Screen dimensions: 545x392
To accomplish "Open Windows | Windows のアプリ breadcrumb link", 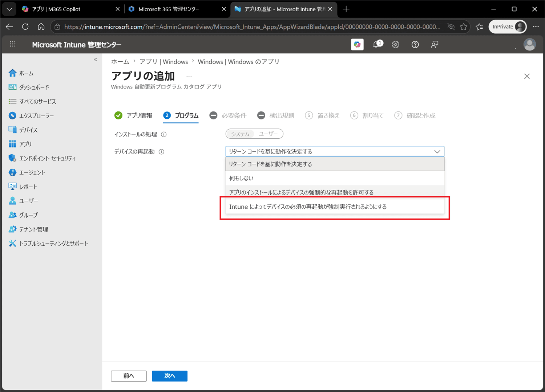I will click(x=238, y=62).
